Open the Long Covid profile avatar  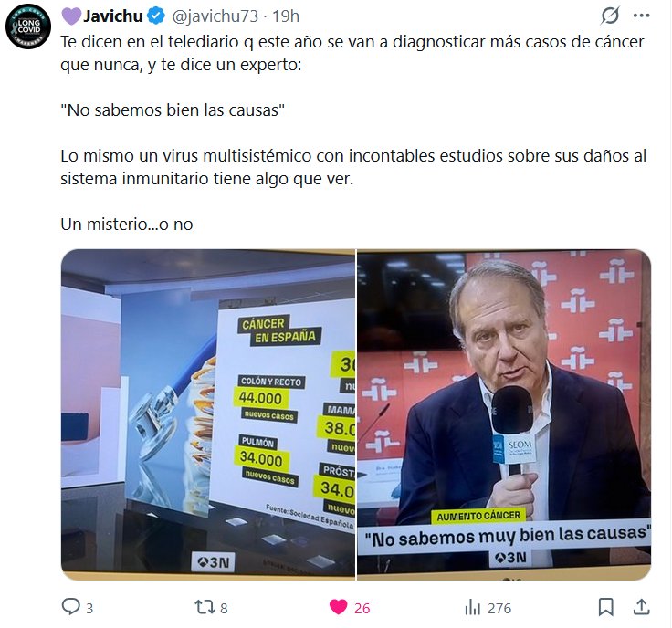[x=28, y=26]
